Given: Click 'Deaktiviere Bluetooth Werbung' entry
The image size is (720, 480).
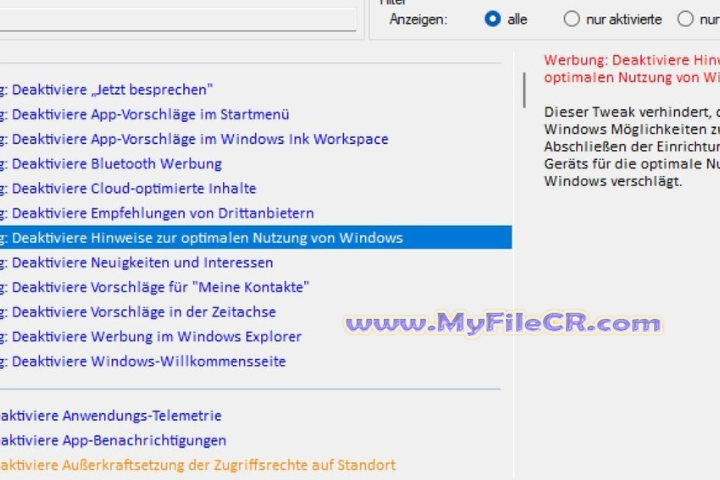Looking at the screenshot, I should coord(116,164).
